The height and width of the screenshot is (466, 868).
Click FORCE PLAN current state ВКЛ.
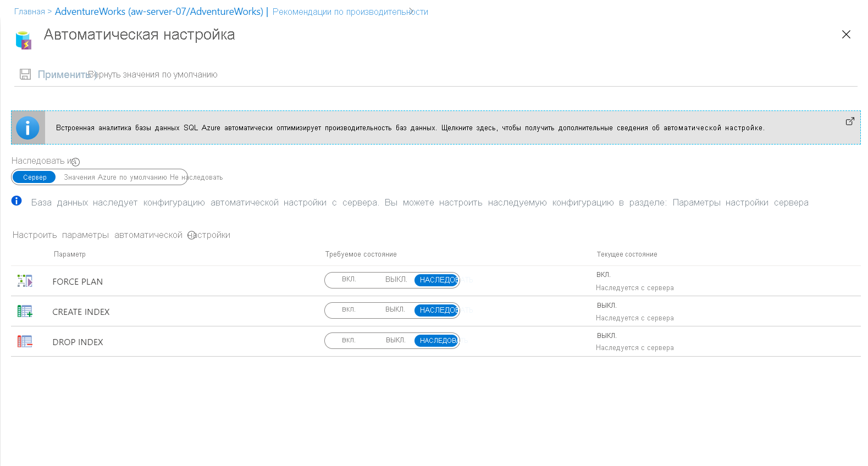tap(604, 275)
